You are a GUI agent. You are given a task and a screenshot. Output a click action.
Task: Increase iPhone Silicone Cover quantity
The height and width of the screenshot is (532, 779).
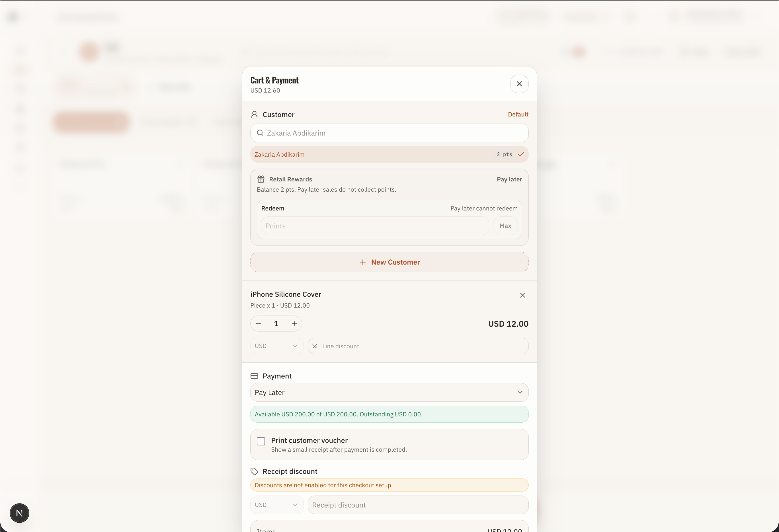(294, 324)
